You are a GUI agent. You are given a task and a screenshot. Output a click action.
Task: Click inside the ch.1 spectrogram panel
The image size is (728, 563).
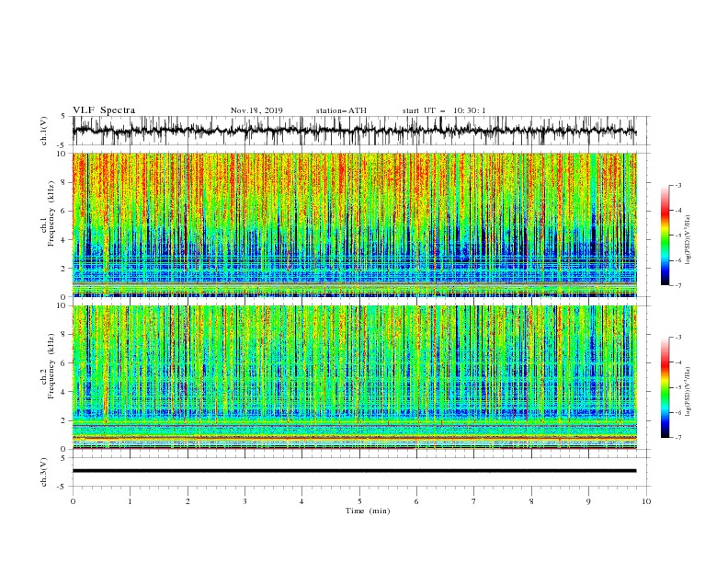click(354, 224)
